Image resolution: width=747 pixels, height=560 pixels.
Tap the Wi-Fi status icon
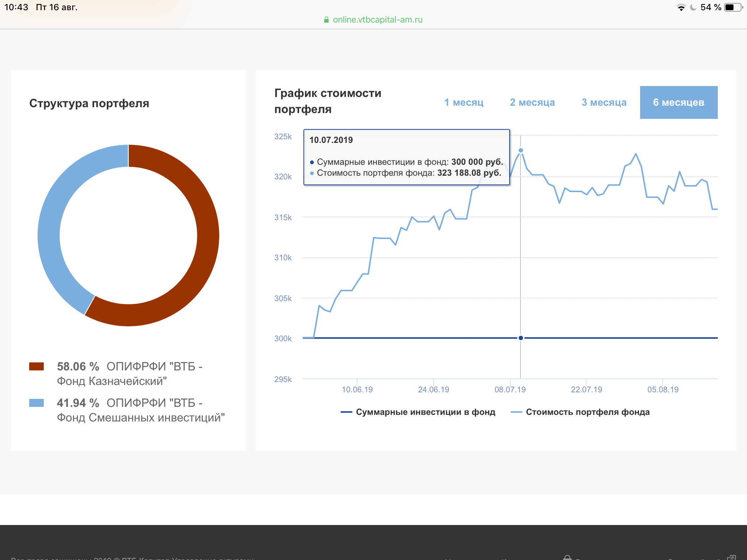point(681,7)
